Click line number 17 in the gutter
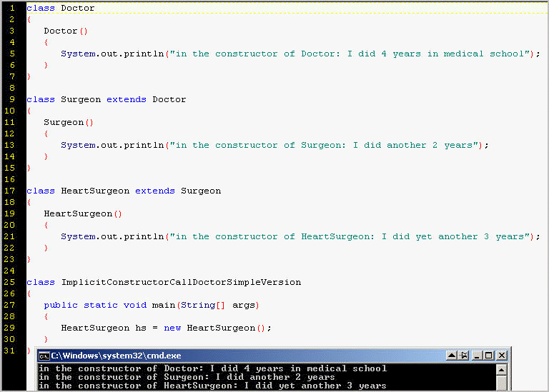 point(9,191)
